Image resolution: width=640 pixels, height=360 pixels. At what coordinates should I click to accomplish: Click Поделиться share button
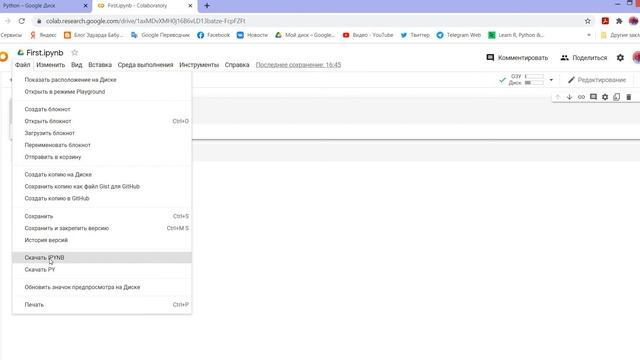(584, 58)
